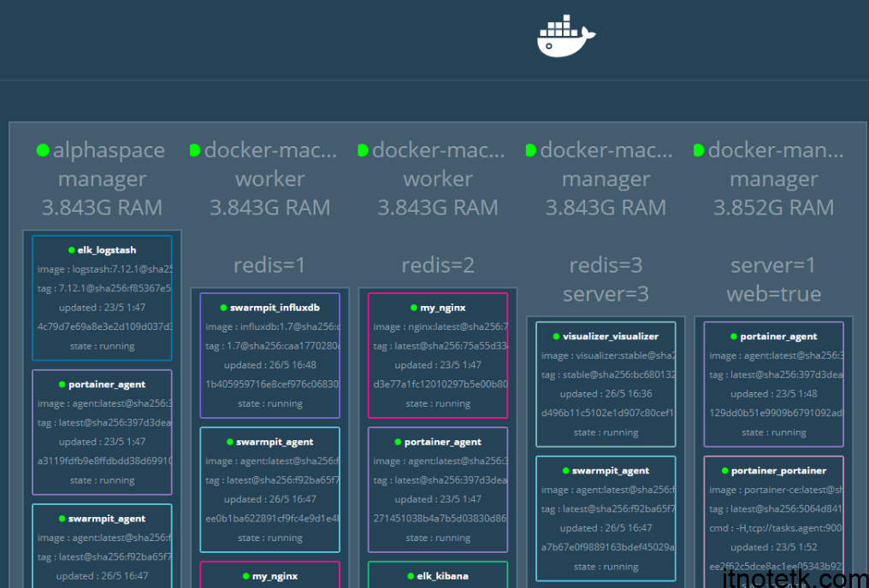Image resolution: width=869 pixels, height=588 pixels.
Task: Click image : logstash:7.12.1@sha25 line
Action: [104, 269]
